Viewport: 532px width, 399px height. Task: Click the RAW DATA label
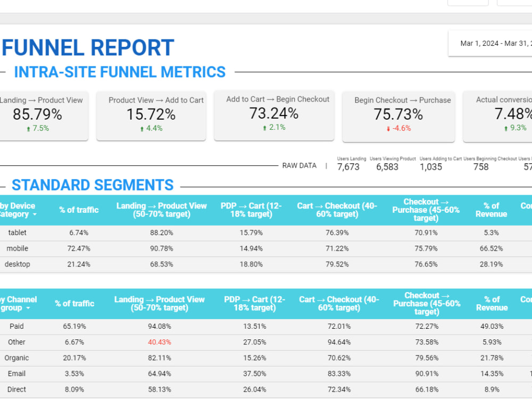click(299, 165)
